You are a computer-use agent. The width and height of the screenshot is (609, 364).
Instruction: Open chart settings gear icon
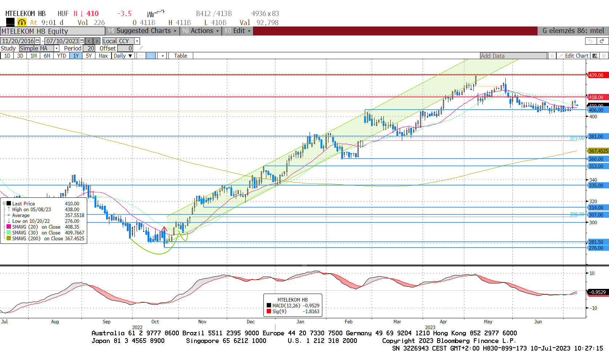pos(604,56)
